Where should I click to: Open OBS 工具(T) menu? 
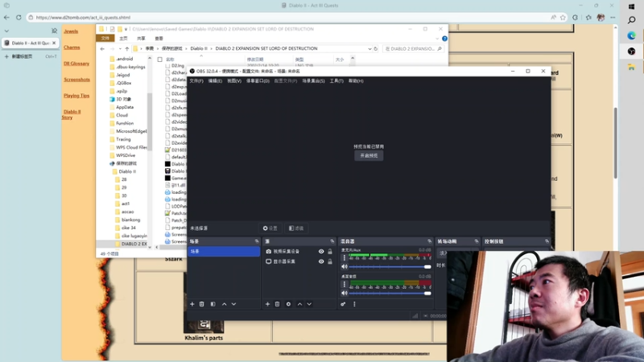(336, 81)
